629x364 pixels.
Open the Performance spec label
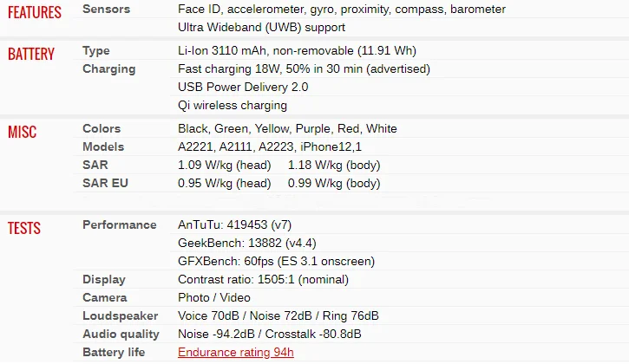(x=120, y=225)
